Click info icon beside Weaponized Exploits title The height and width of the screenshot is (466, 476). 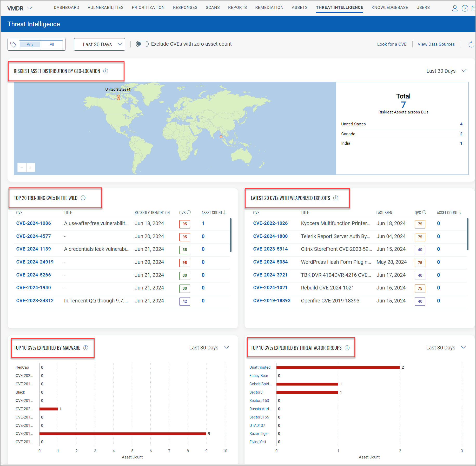[x=336, y=198]
